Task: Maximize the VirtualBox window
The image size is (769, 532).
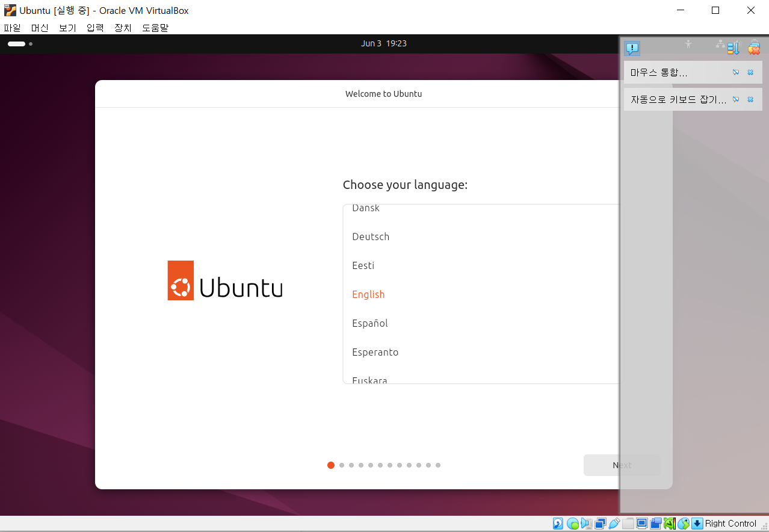Action: (x=715, y=10)
